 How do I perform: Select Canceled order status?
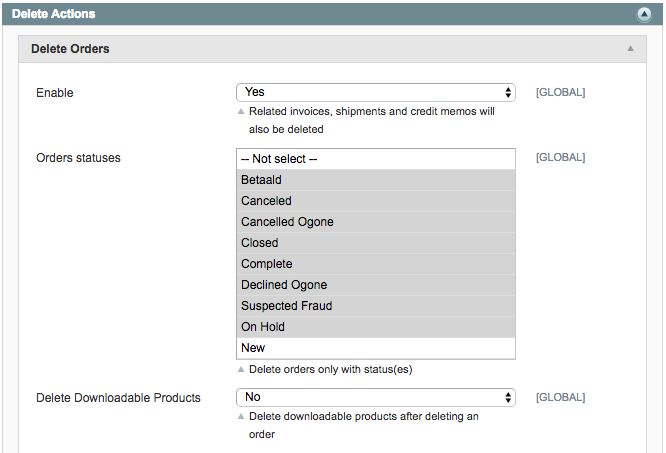376,201
